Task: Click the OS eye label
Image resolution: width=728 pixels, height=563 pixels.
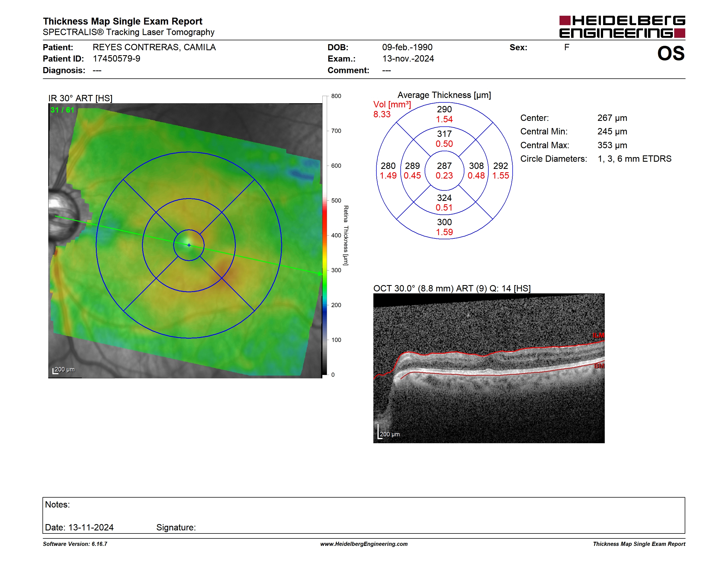Action: [671, 53]
